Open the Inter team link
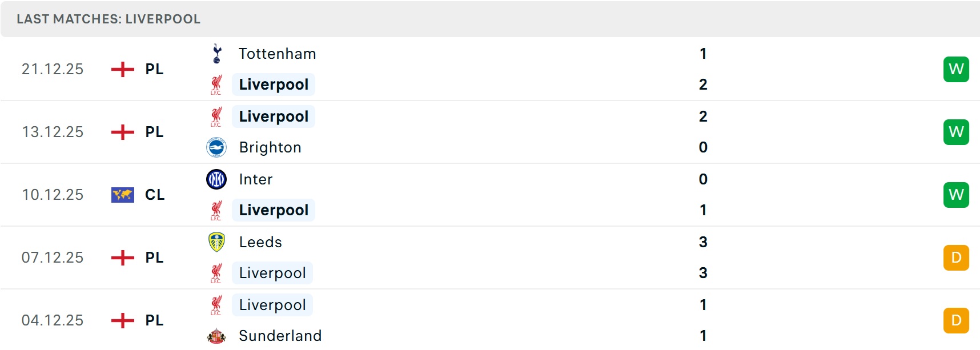The image size is (980, 350). coord(256,179)
